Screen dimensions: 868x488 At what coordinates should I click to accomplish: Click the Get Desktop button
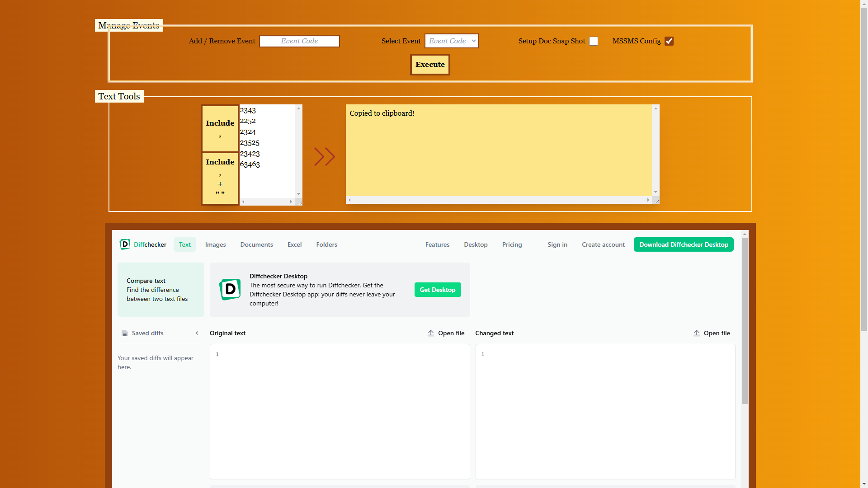click(437, 290)
